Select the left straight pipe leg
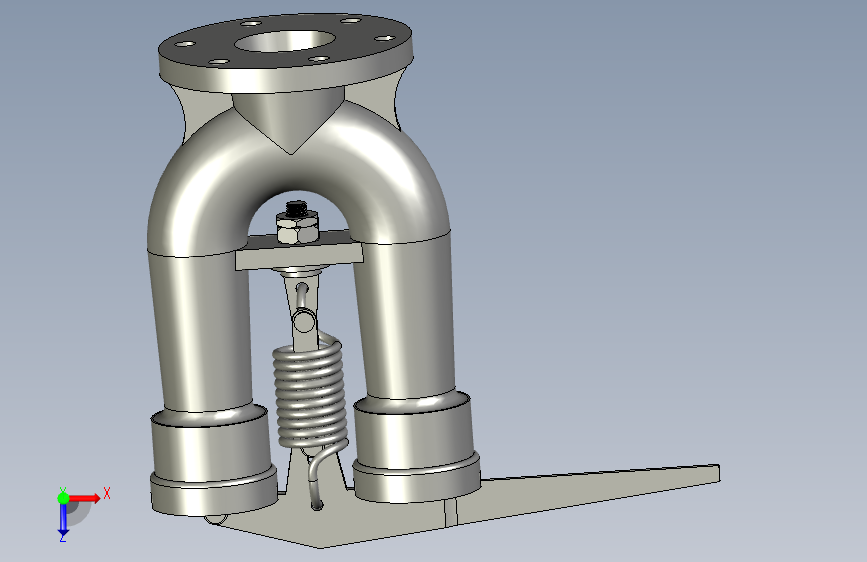Viewport: 867px width, 562px height. click(199, 332)
